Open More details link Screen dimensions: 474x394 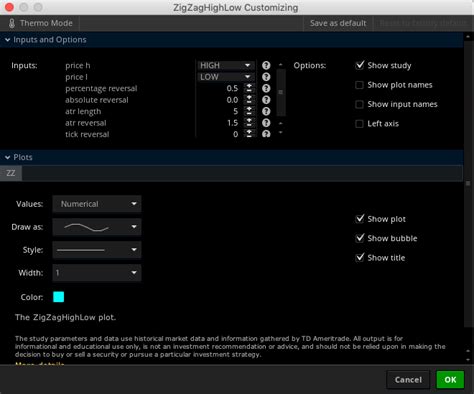(x=40, y=363)
